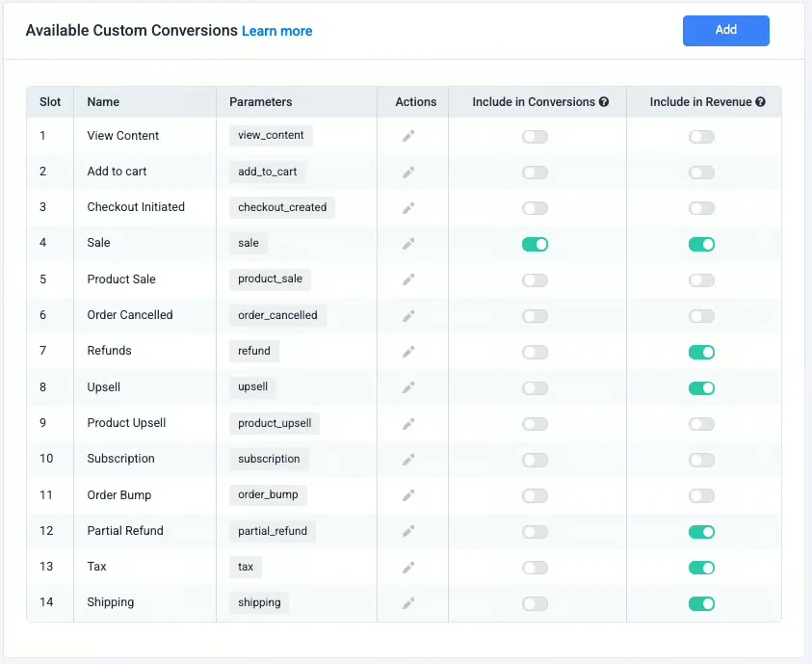This screenshot has width=812, height=664.
Task: Enable Product Sale in conversions
Action: tap(535, 280)
